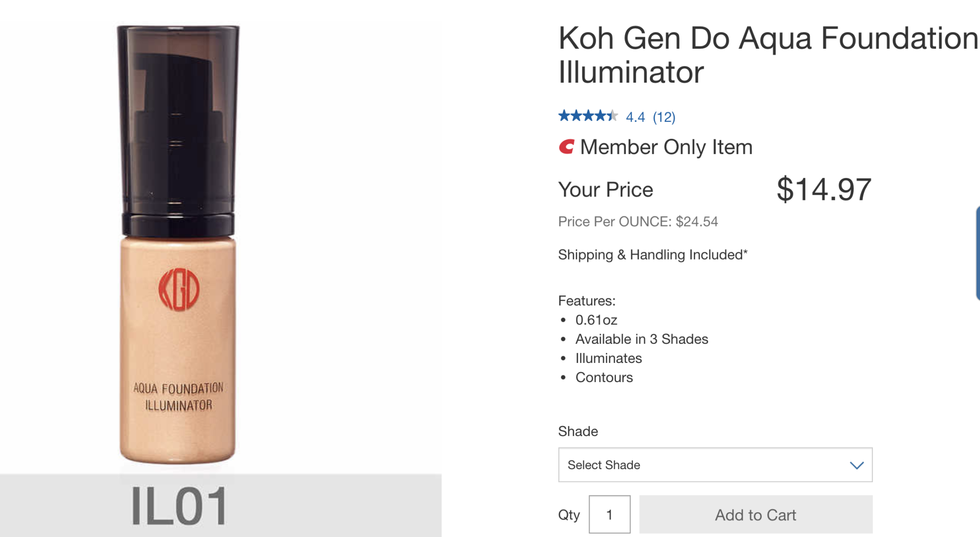Click the Member Only Item label

pos(666,147)
